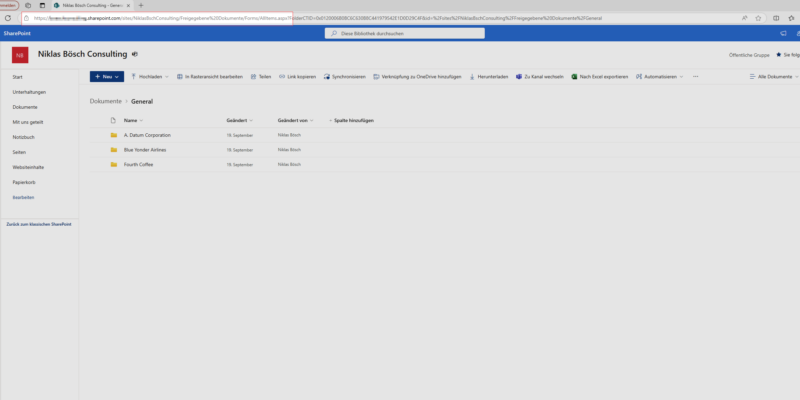
Task: Click in 'Diese Bibliothek durchsuchen' search box
Action: pyautogui.click(x=405, y=33)
